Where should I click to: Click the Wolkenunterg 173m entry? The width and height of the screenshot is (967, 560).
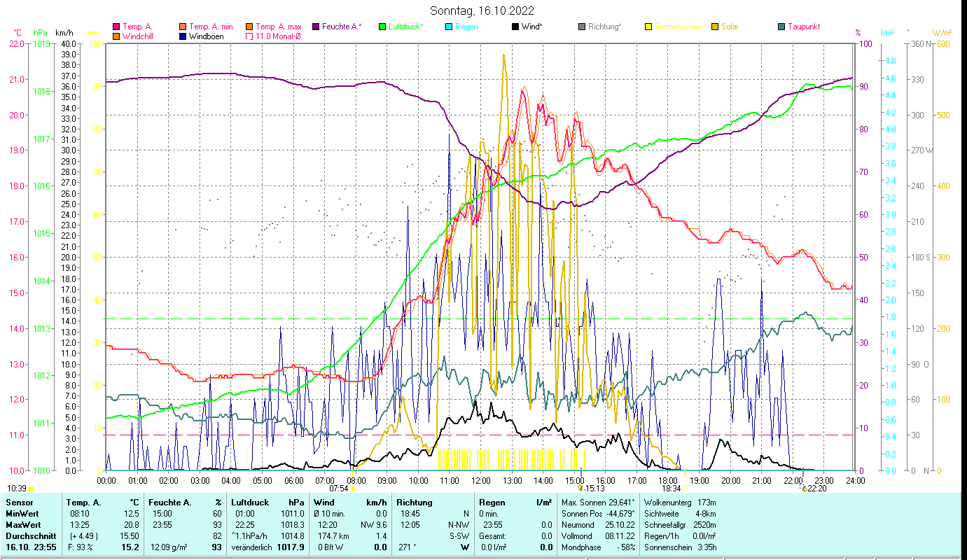pos(679,503)
